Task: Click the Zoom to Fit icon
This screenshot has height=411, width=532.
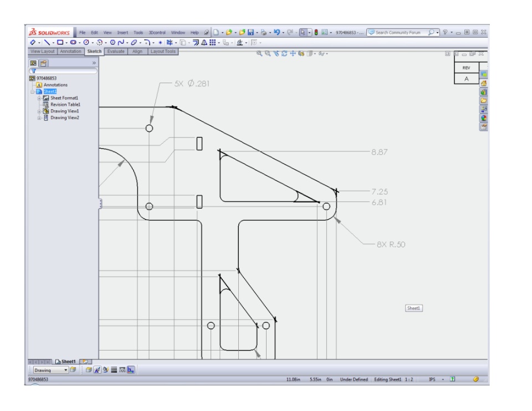Action: click(259, 53)
